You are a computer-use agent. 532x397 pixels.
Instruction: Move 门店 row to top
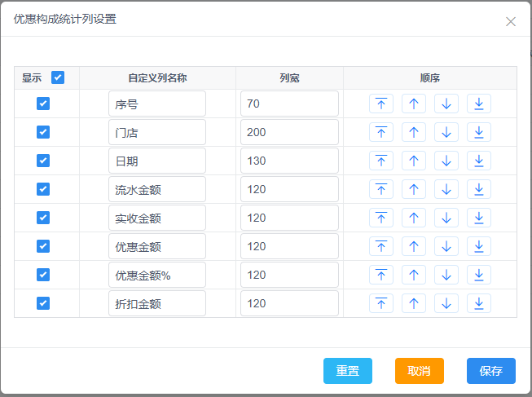tap(381, 132)
